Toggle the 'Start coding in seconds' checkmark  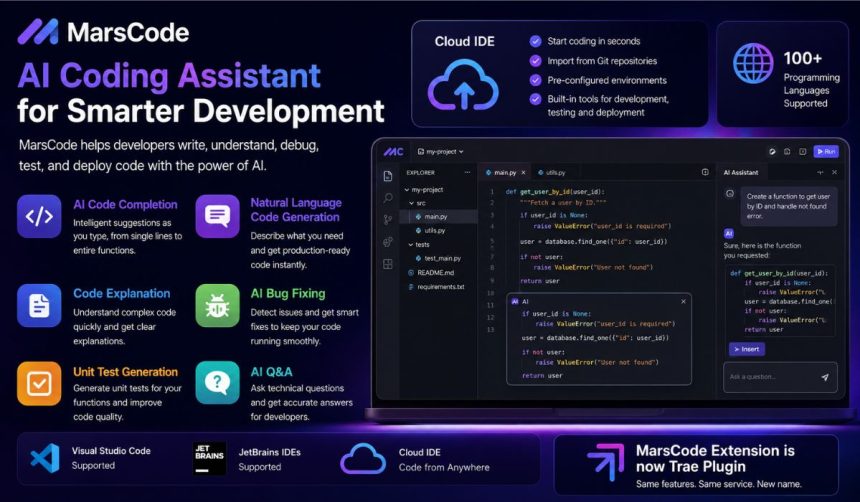[x=535, y=41]
